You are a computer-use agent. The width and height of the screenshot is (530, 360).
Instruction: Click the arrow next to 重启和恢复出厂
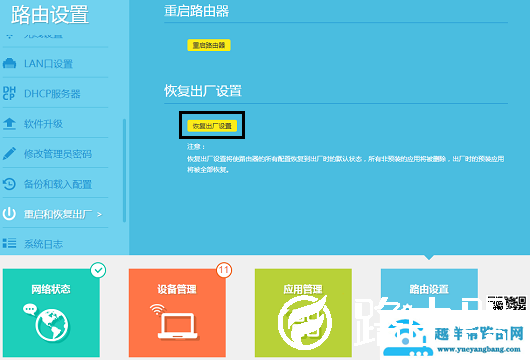[99, 214]
